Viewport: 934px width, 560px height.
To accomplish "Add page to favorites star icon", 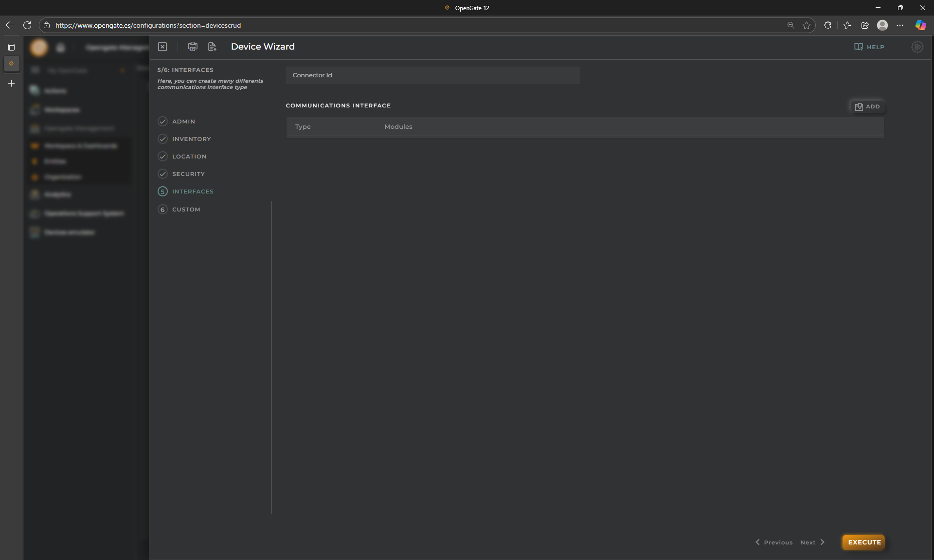I will 807,25.
